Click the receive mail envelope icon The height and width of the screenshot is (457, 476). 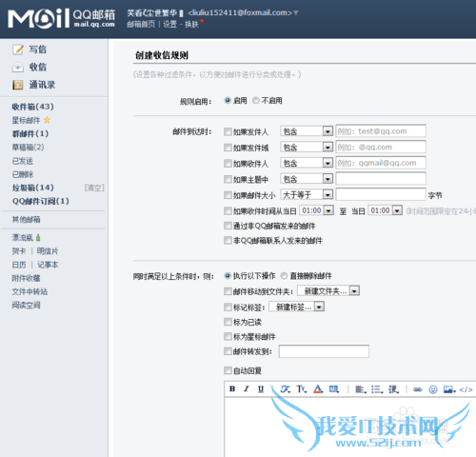(18, 68)
